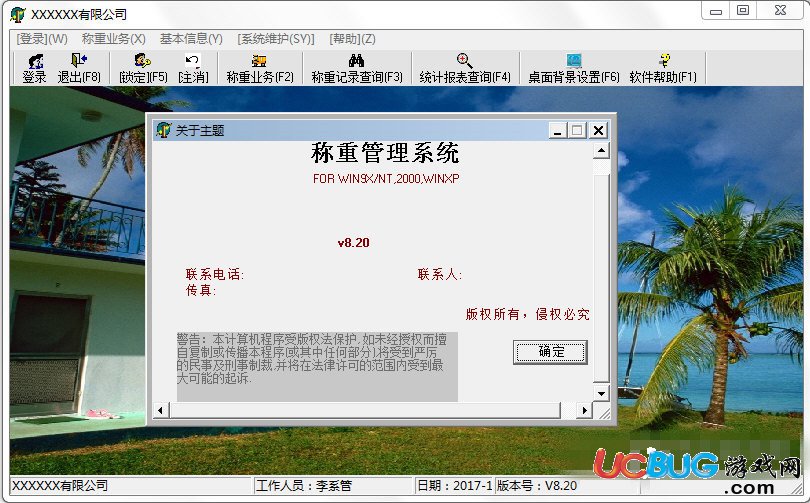Click the dialog's horizontal scrollbar track
Viewport: 810px width, 503px height.
[372, 411]
